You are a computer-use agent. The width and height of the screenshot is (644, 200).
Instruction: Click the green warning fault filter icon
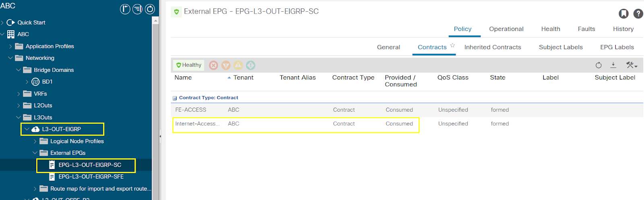click(x=251, y=65)
